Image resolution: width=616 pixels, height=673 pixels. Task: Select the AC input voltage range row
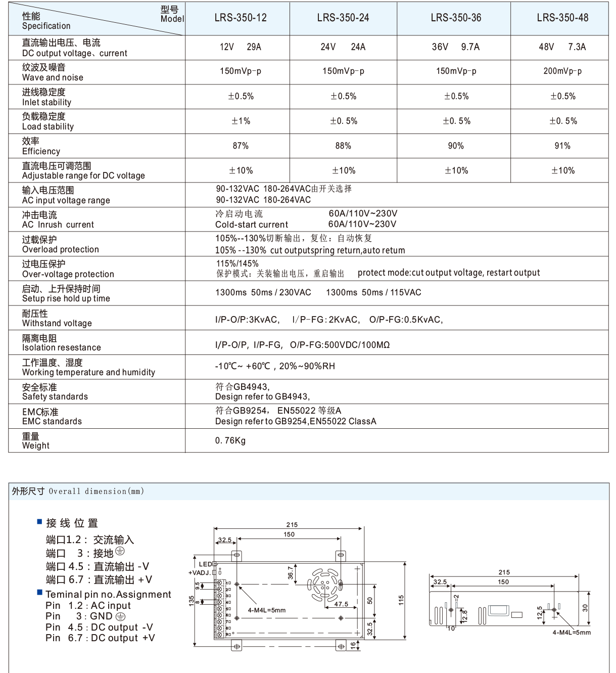pos(66,195)
